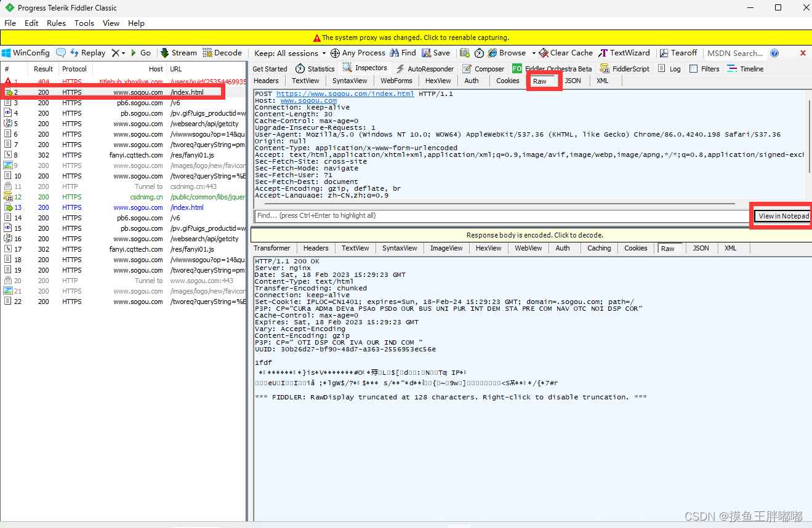
Task: Select session 8 fanyi.cqttech.com 302
Action: coord(123,155)
